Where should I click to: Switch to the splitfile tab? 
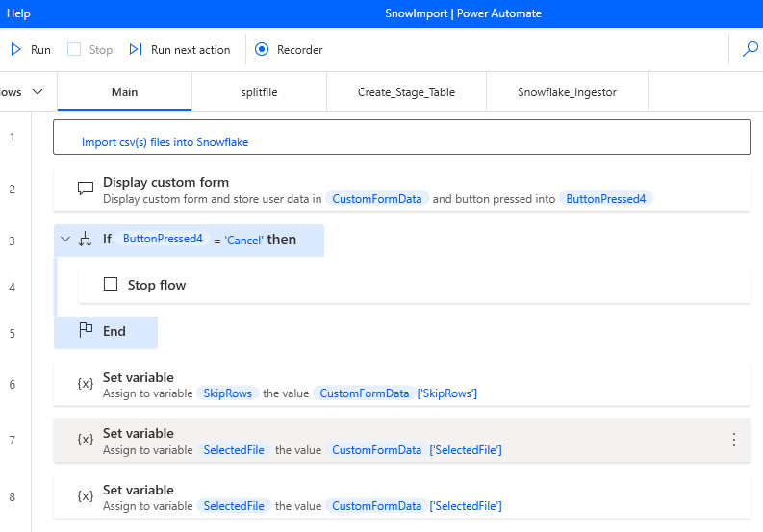[x=260, y=92]
